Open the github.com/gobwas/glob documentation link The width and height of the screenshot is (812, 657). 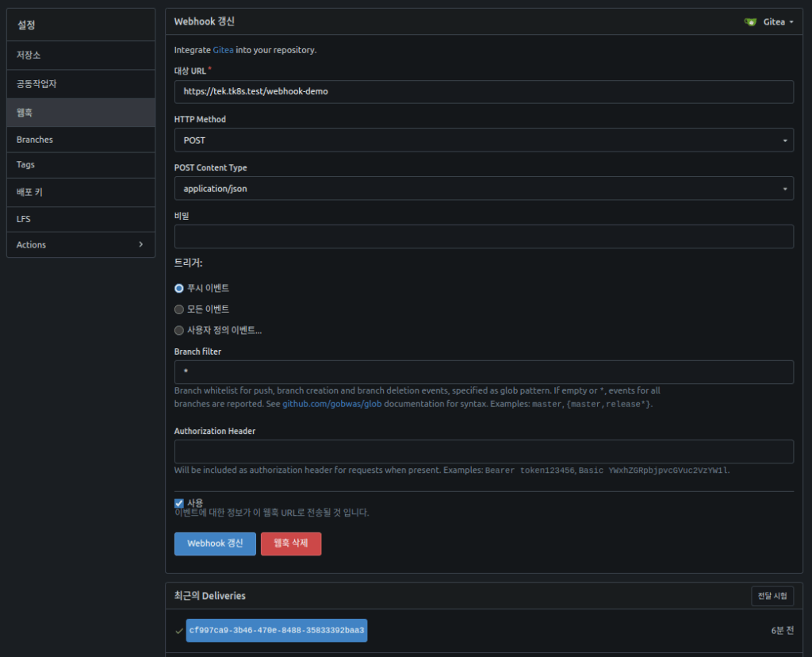333,404
